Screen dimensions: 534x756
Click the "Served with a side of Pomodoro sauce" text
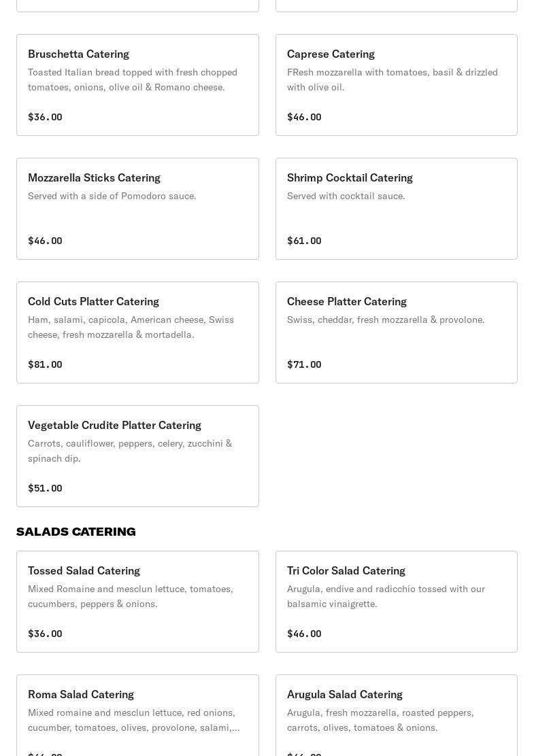[112, 196]
